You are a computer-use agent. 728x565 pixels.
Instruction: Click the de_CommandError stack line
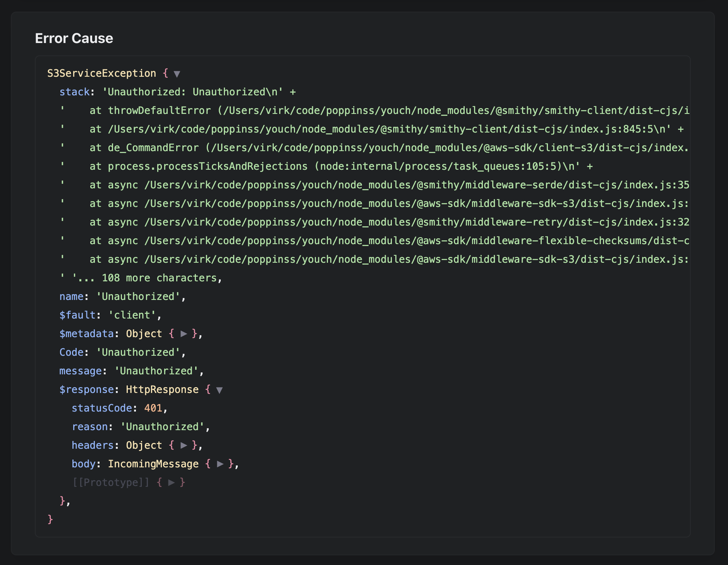point(374,148)
